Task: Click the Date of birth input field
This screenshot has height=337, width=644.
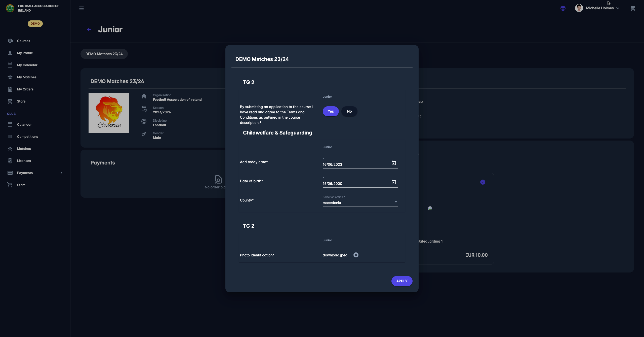Action: click(x=355, y=184)
